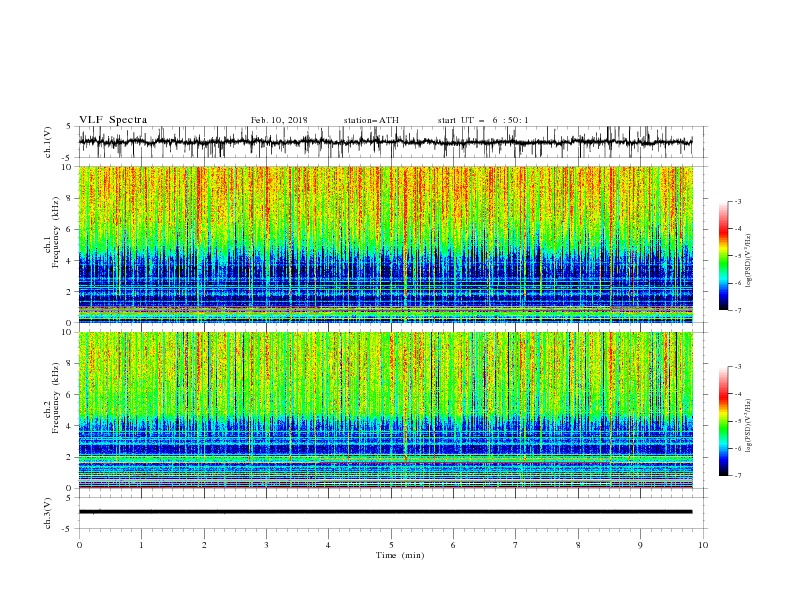792x612 pixels.
Task: Click the ch.2 colorbar log(PSD) label
Action: point(748,425)
